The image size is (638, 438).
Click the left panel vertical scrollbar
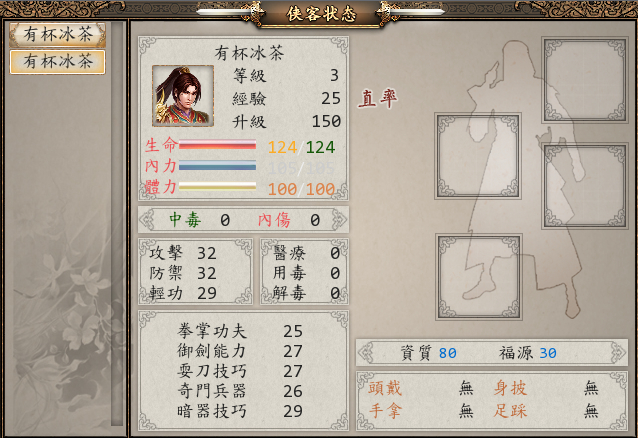(x=117, y=224)
